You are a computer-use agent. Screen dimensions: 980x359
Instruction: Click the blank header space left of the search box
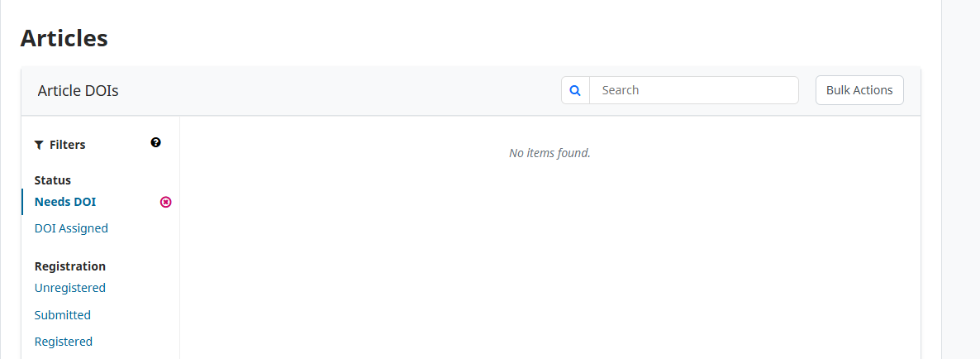337,91
